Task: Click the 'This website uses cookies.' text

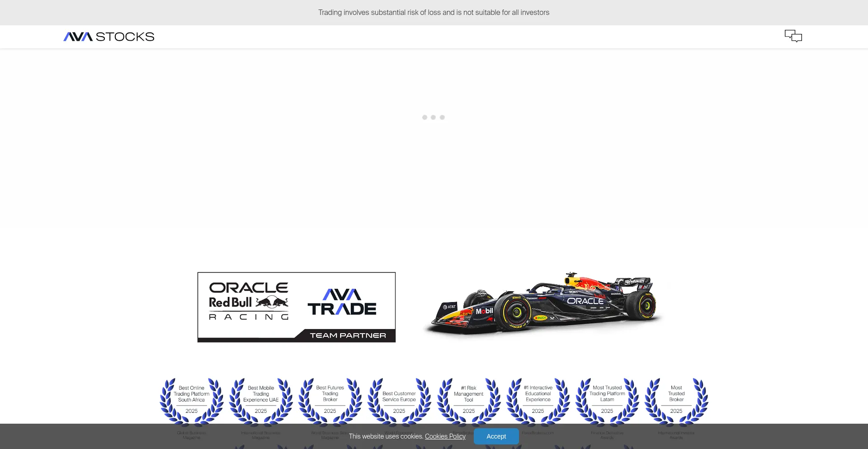Action: (x=386, y=436)
